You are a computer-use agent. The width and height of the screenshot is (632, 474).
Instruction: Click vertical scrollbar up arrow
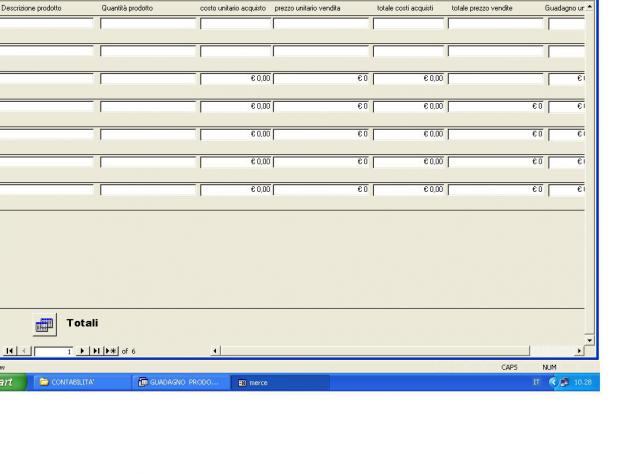(590, 7)
